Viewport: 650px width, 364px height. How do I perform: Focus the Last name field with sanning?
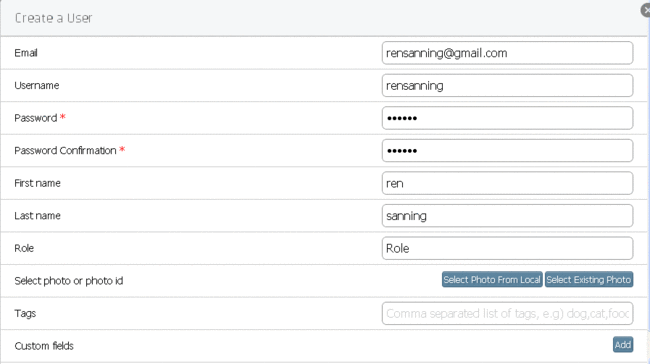(507, 216)
